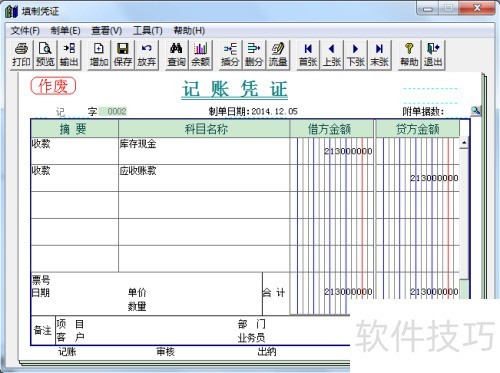The width and height of the screenshot is (500, 373).
Task: Open the 帮助 (Help) toolbar icon
Action: (x=409, y=55)
